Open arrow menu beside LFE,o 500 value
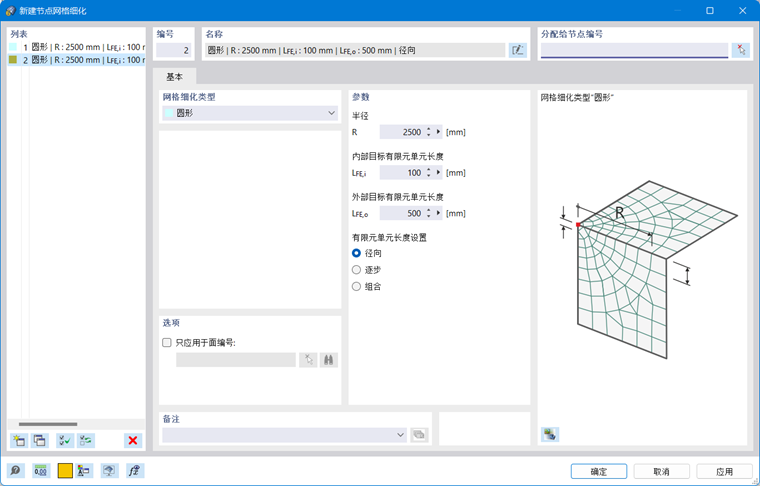The image size is (760, 486). click(439, 213)
